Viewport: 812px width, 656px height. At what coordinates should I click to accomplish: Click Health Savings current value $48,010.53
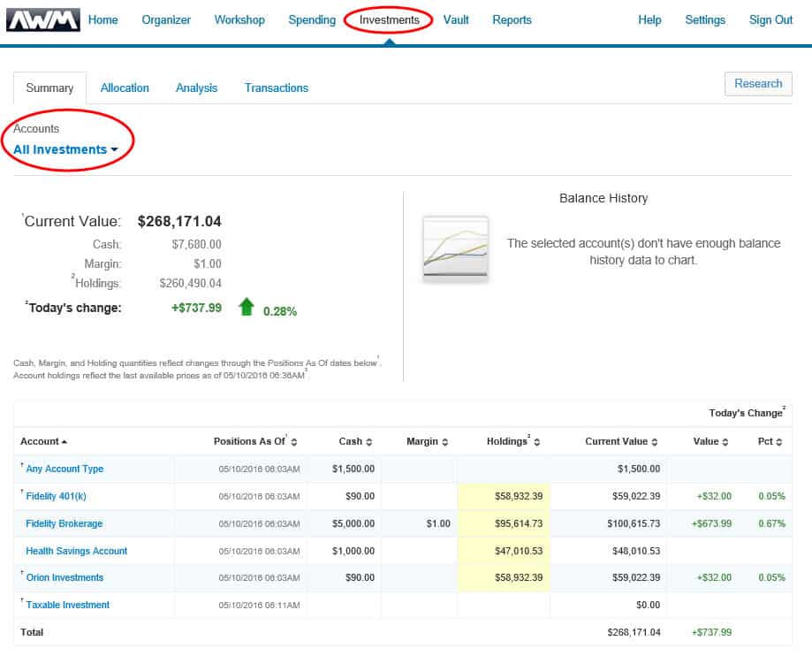pos(636,552)
